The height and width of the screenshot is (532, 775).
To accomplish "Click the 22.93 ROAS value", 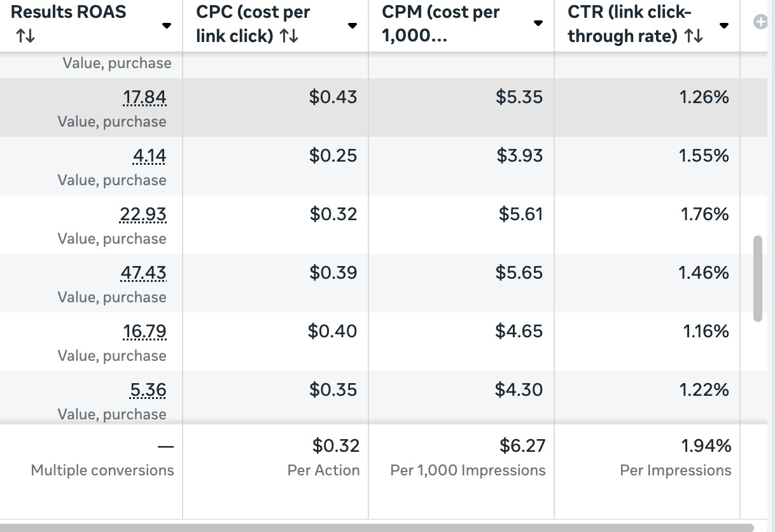I will pos(143,214).
